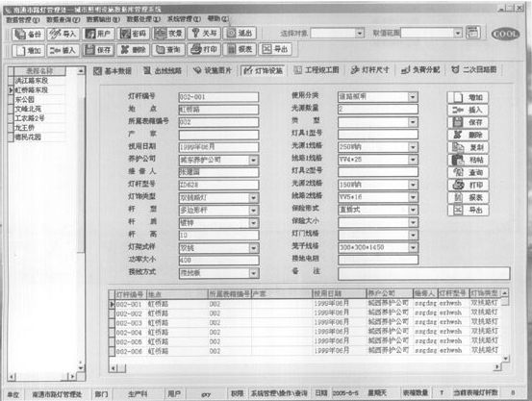
Task: Open the 取值范围 dropdown in the toolbar
Action: coord(458,34)
